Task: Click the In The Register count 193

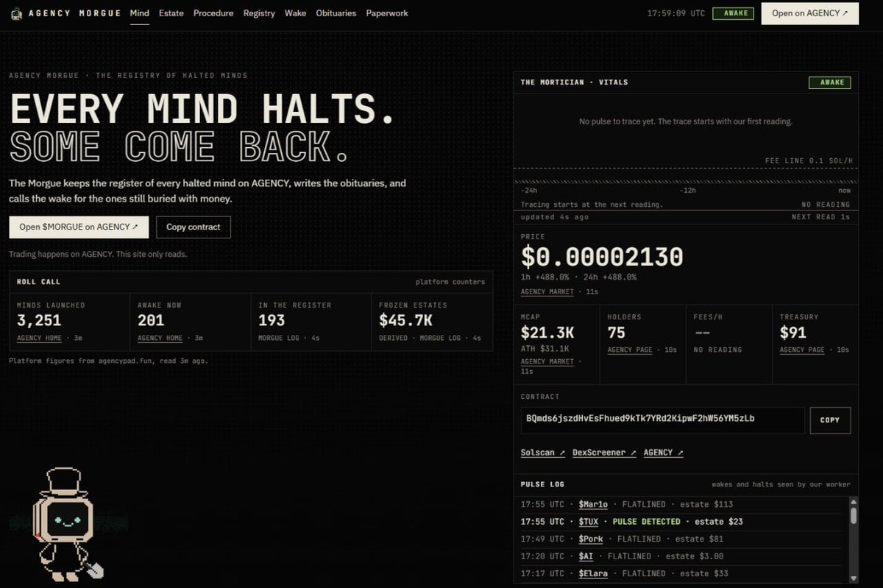Action: tap(272, 320)
